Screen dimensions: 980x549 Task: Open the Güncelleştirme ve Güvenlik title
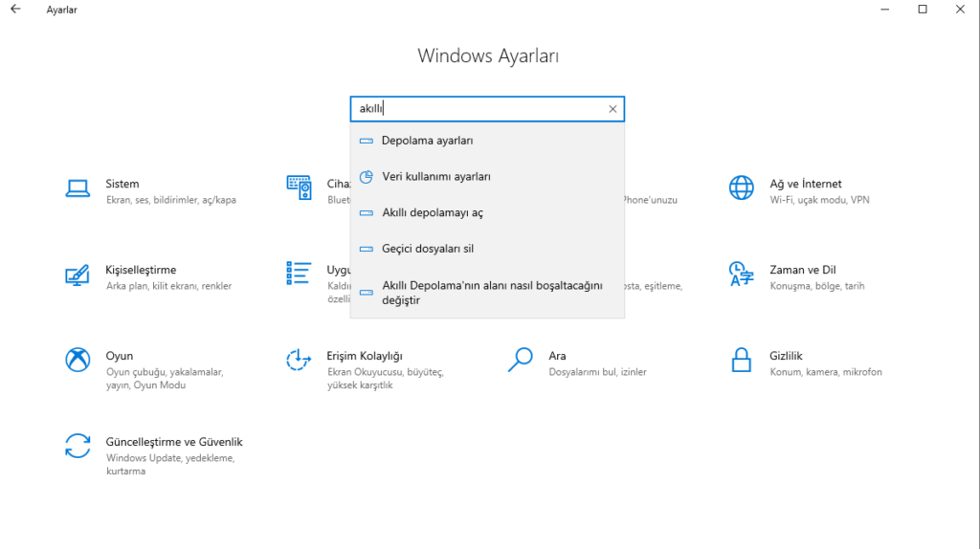pos(174,442)
